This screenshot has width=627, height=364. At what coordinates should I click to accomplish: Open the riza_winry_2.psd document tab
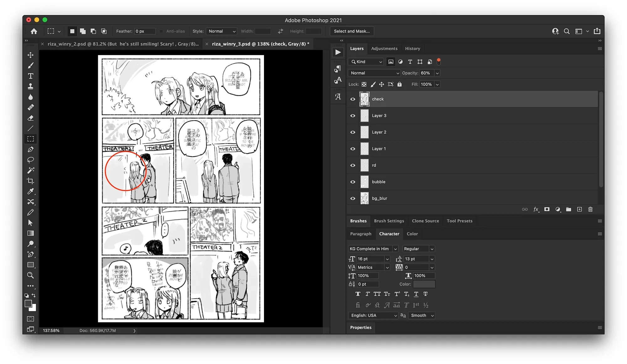coord(123,44)
